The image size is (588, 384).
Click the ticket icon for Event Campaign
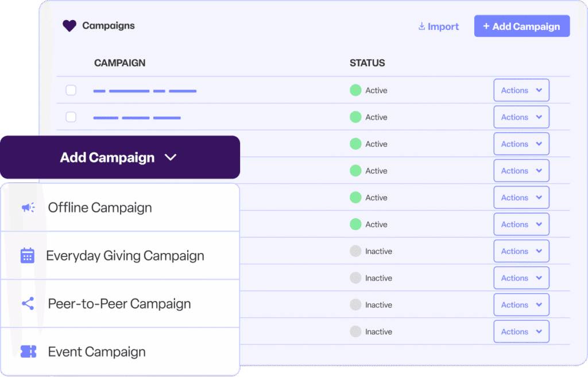(27, 352)
